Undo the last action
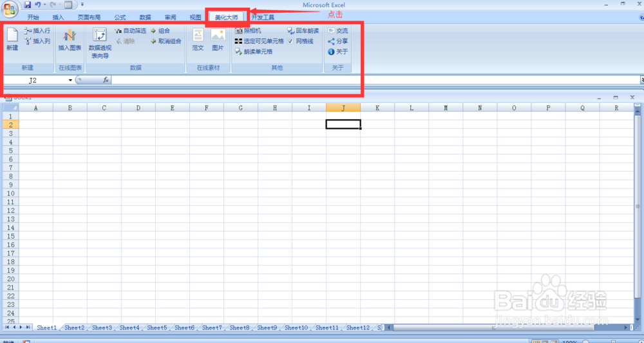The height and width of the screenshot is (343, 644). point(37,5)
